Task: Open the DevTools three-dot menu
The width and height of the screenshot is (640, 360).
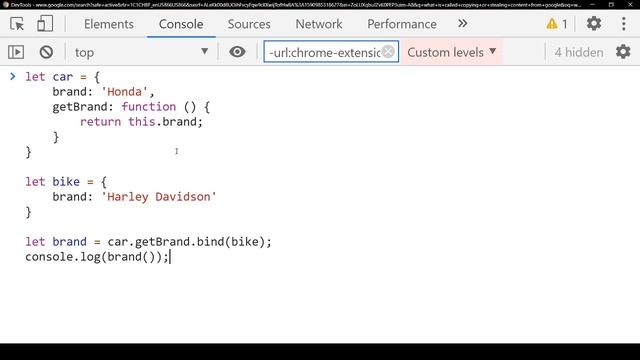Action: tap(624, 24)
